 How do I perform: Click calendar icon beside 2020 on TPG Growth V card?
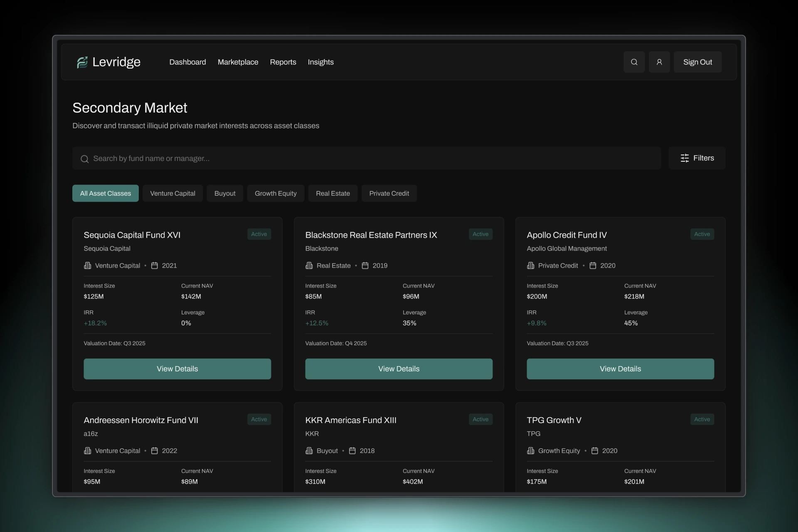click(x=594, y=451)
